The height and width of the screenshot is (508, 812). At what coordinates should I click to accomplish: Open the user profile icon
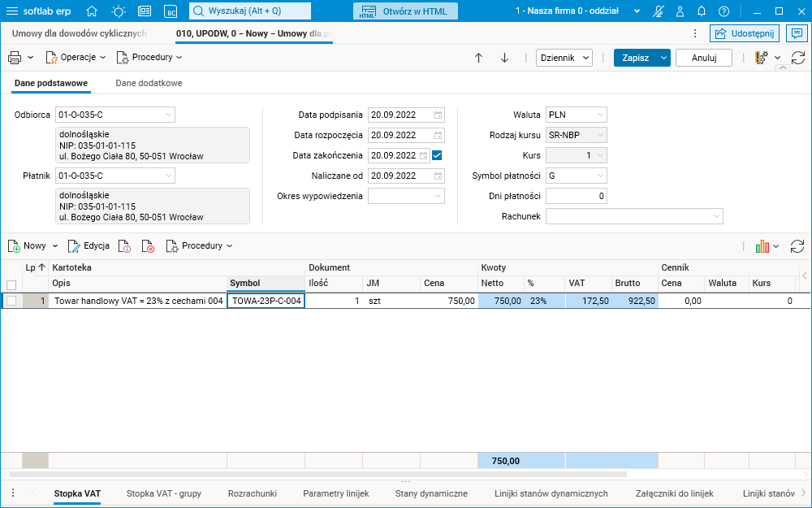click(x=680, y=11)
